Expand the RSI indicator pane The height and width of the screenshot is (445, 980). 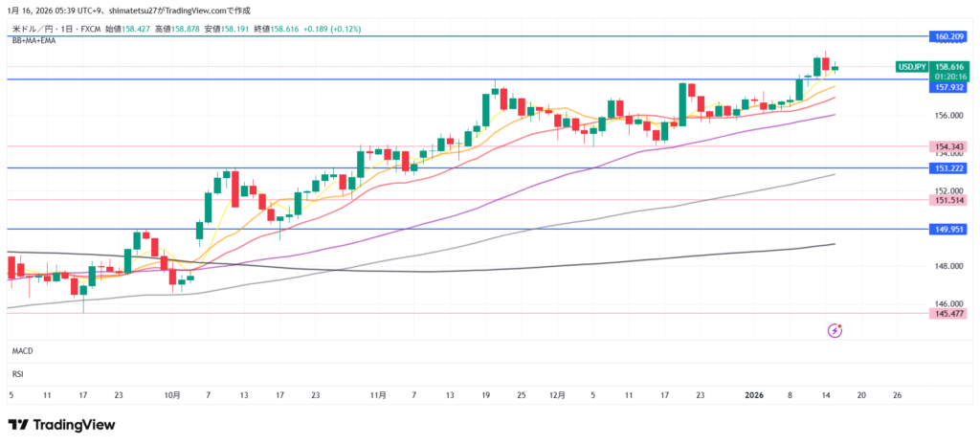pyautogui.click(x=17, y=373)
